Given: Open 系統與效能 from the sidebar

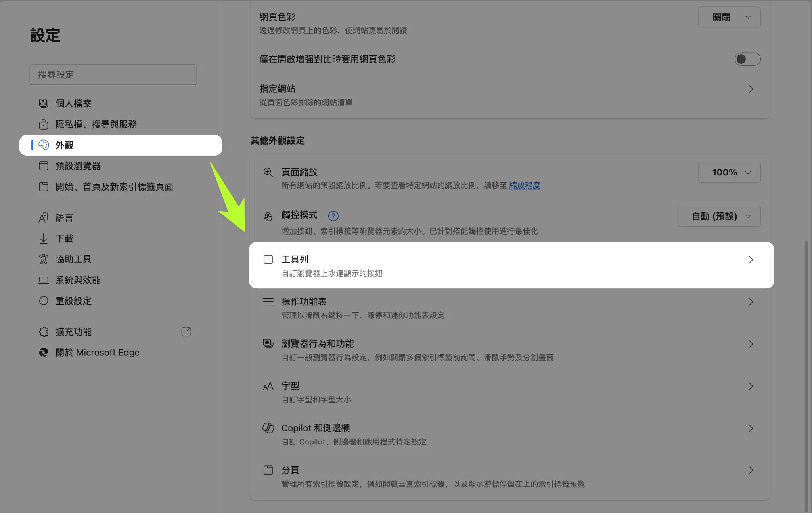Looking at the screenshot, I should point(78,280).
